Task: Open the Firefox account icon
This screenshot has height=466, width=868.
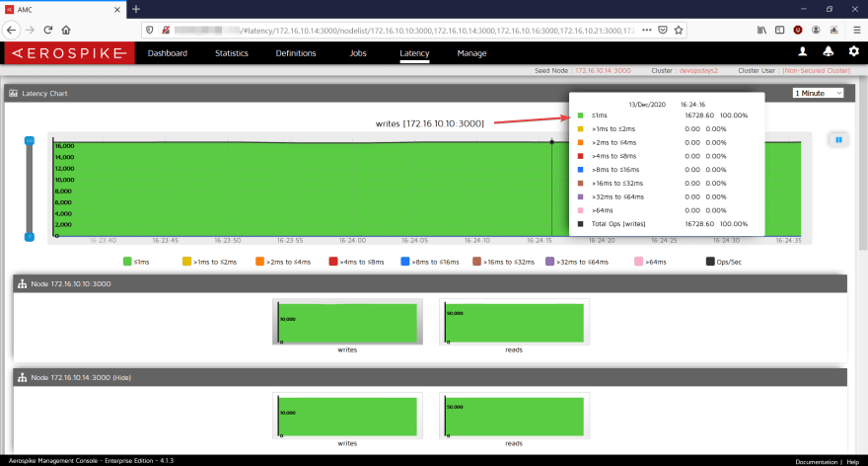Action: [x=816, y=30]
